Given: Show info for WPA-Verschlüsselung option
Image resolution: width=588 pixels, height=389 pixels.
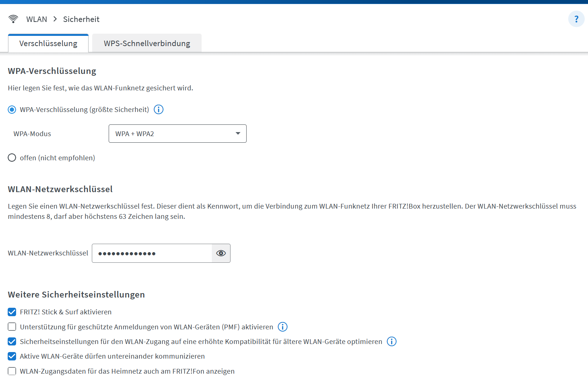Looking at the screenshot, I should tap(158, 109).
